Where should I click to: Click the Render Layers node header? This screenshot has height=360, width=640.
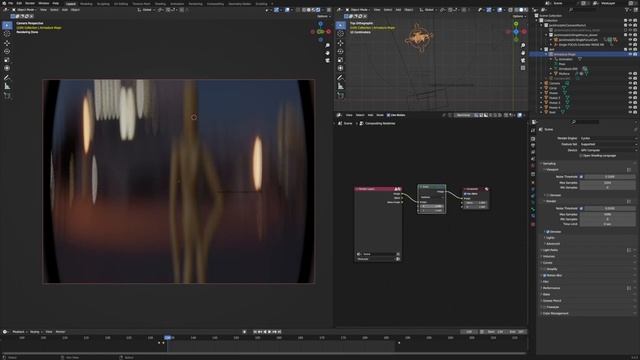tap(378, 189)
